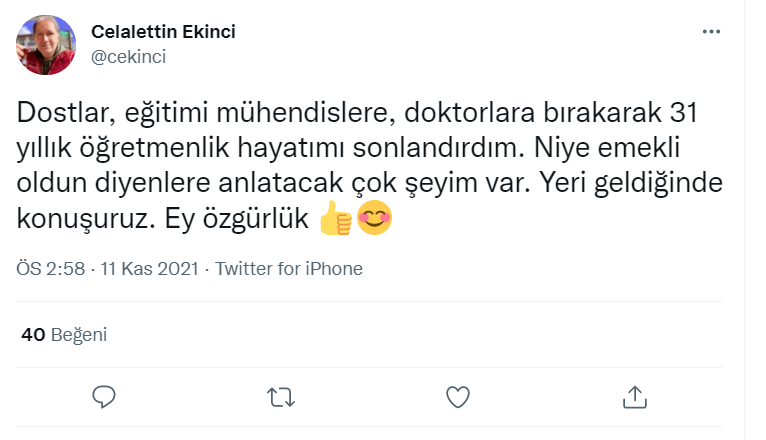Click the @cekinci handle
The height and width of the screenshot is (440, 766).
[x=129, y=57]
